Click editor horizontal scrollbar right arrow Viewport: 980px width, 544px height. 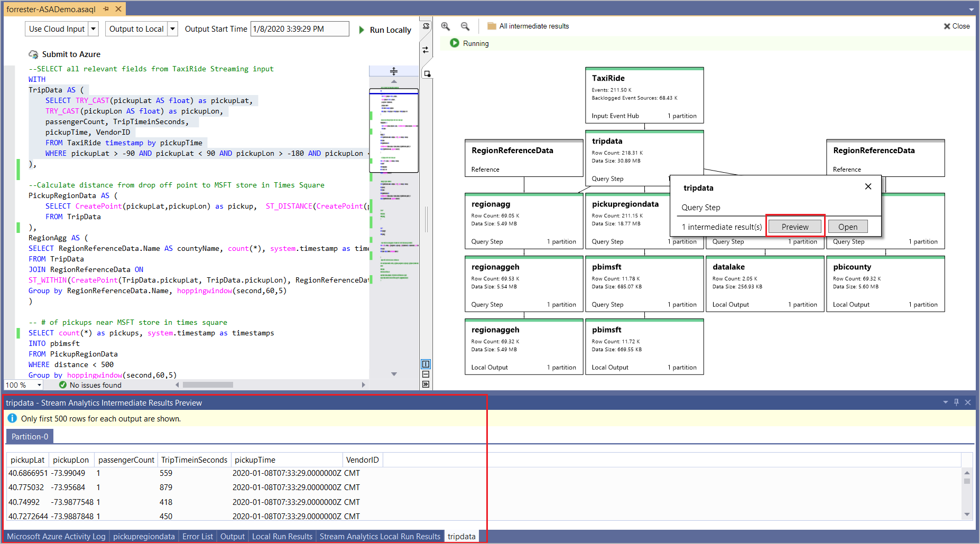click(x=363, y=385)
